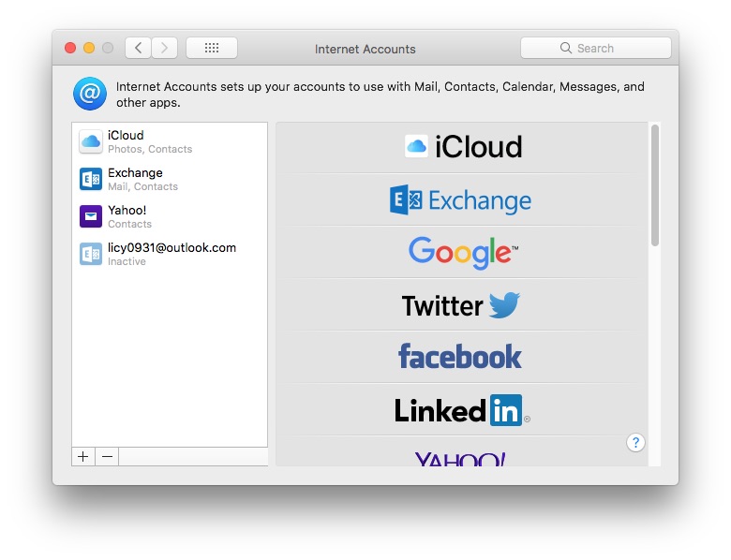The height and width of the screenshot is (560, 731).
Task: Click the Exchange account icon in sidebar
Action: tap(91, 180)
